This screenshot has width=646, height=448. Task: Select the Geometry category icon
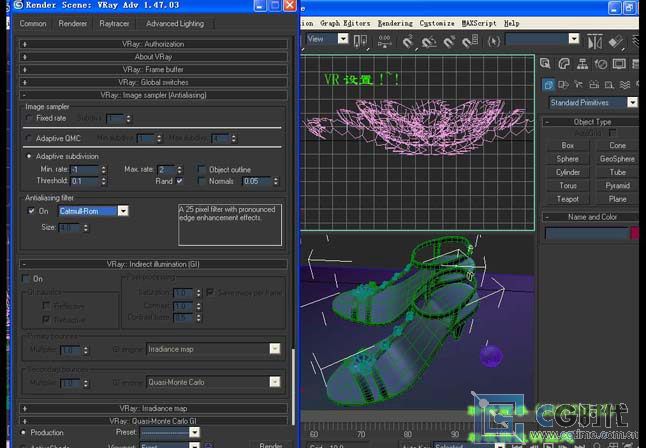point(548,85)
